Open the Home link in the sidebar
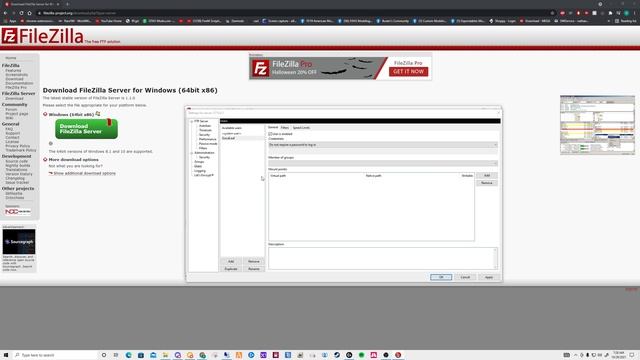Screen dimensions: 640x360 tap(11, 58)
